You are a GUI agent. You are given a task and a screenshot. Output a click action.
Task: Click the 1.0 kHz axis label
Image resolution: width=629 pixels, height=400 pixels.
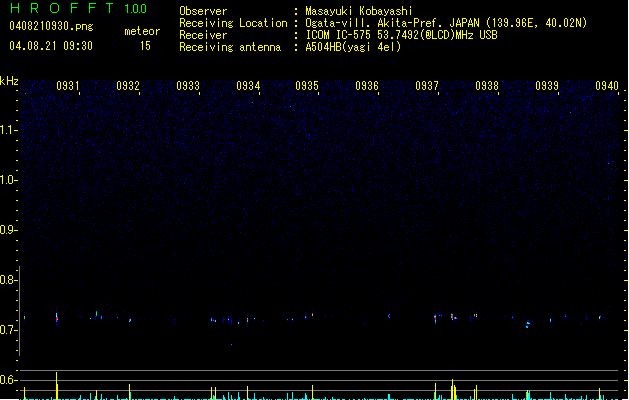pos(8,180)
